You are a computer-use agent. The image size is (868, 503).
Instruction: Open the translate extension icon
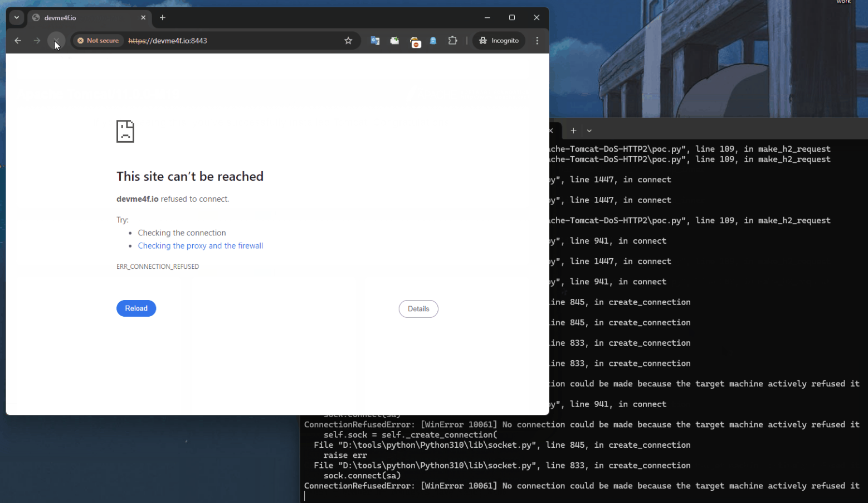(375, 41)
